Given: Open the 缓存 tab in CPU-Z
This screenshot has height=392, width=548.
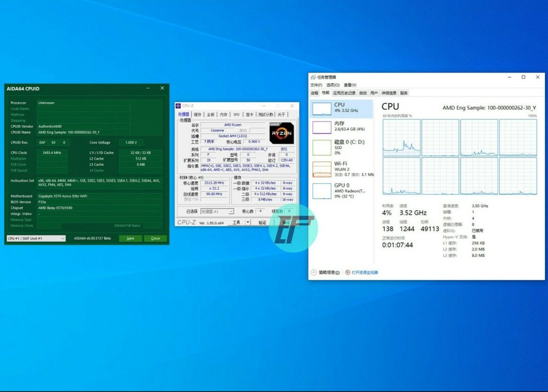Looking at the screenshot, I should 198,114.
